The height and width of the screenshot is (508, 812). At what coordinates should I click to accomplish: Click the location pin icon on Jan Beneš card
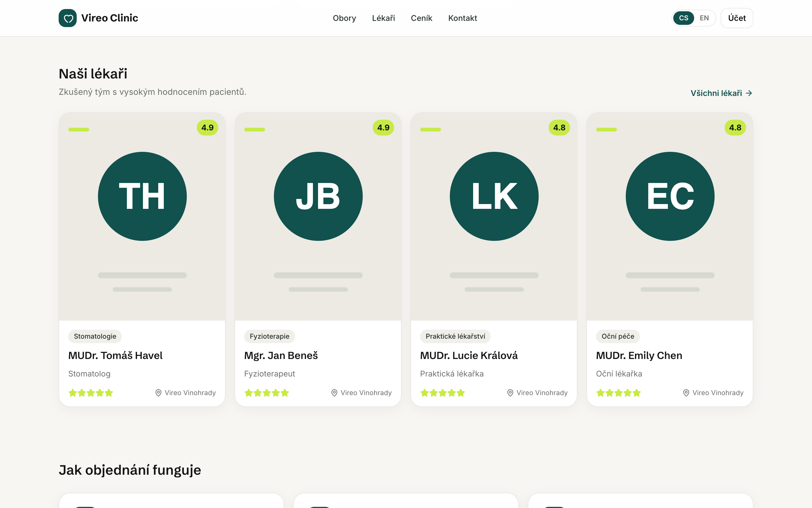pos(334,393)
